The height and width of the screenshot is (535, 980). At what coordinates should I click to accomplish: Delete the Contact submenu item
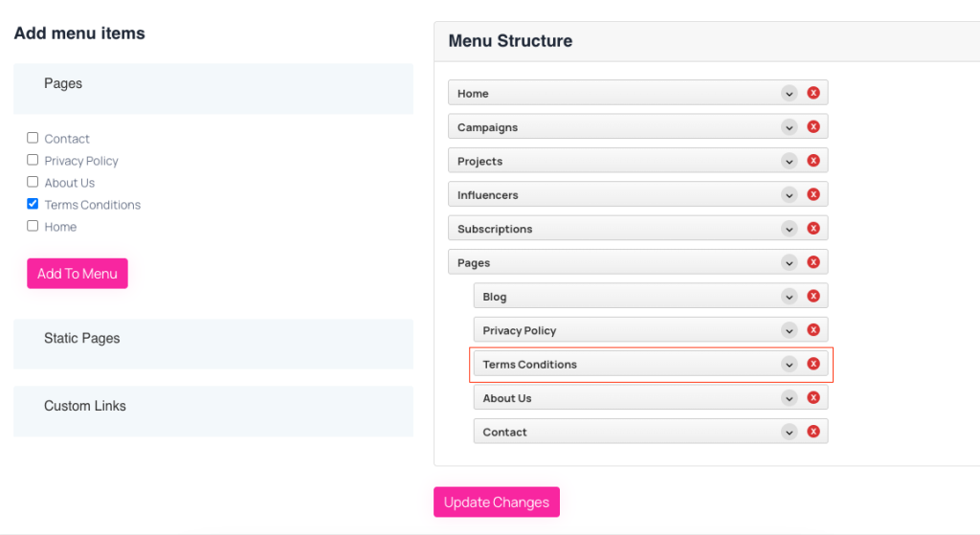(813, 432)
